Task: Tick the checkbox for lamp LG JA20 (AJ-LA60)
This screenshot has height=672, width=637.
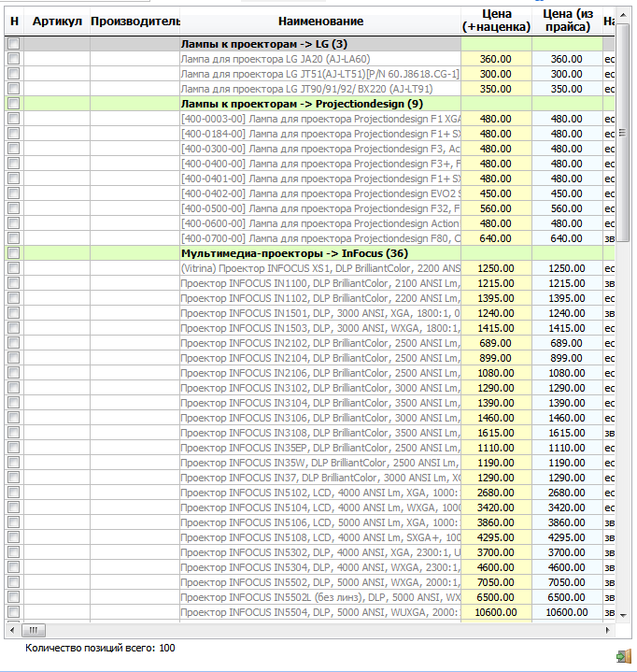Action: click(14, 58)
